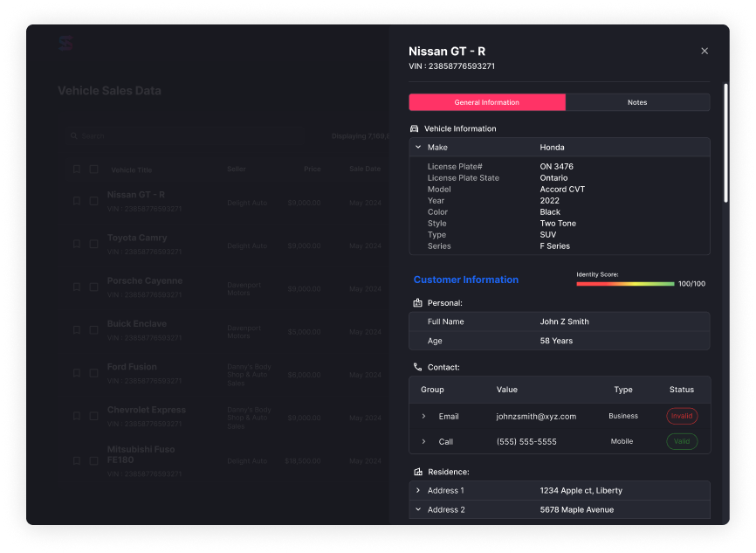Select the General Information tab
This screenshot has height=553, width=756.
[x=486, y=102]
